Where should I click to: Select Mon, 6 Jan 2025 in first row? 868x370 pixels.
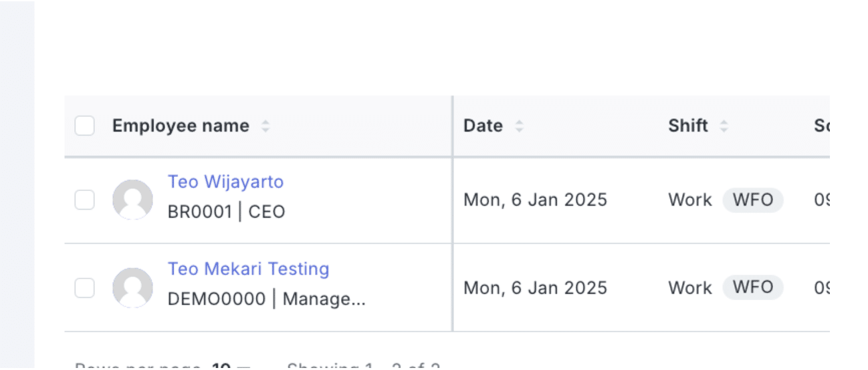[535, 200]
